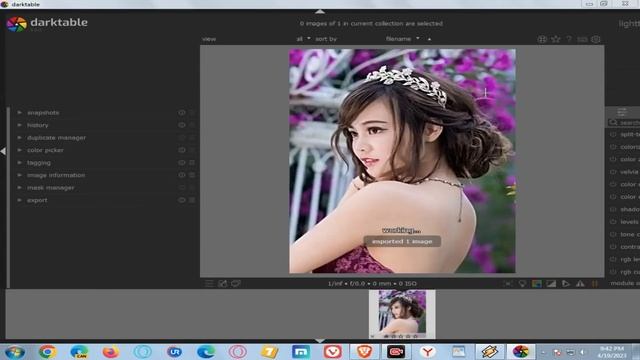Click the darktable taskbar icon
The image size is (640, 360).
coord(521,352)
